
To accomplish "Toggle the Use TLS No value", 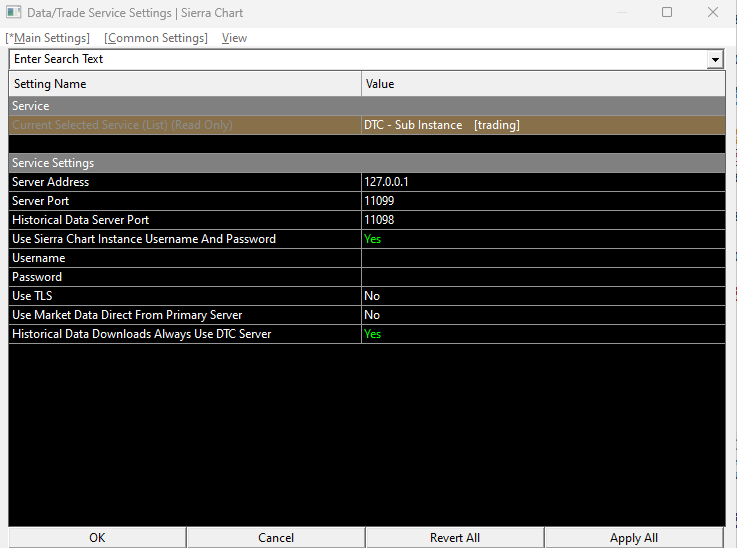I will pyautogui.click(x=543, y=296).
